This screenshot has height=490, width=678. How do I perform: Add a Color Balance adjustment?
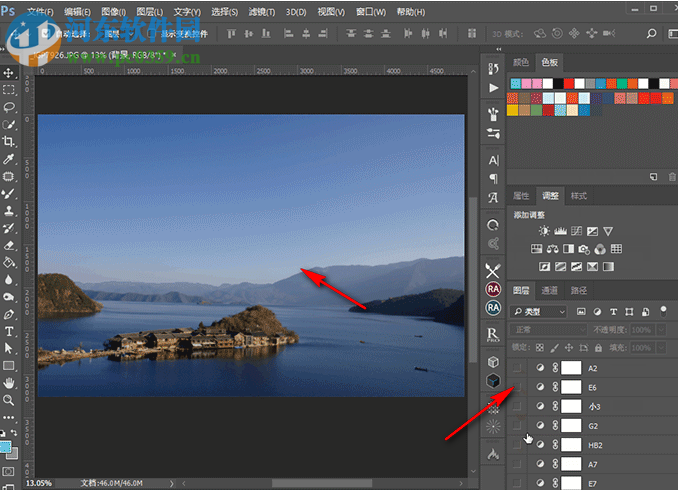coord(553,249)
